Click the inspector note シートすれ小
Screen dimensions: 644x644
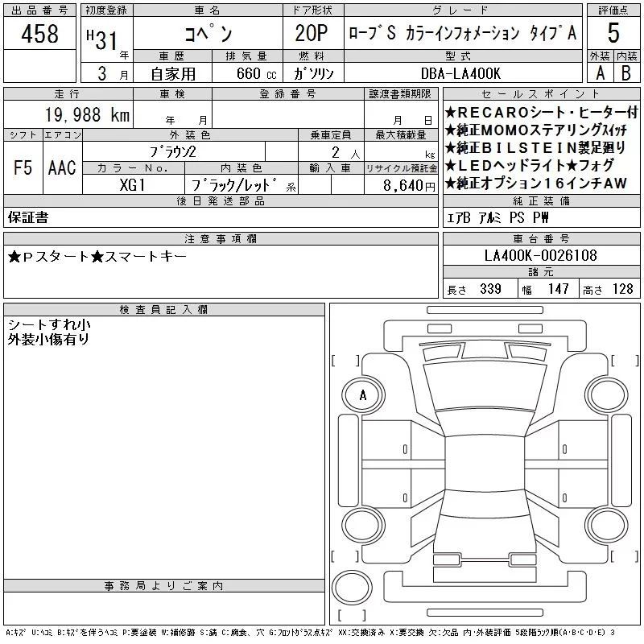tap(49, 324)
